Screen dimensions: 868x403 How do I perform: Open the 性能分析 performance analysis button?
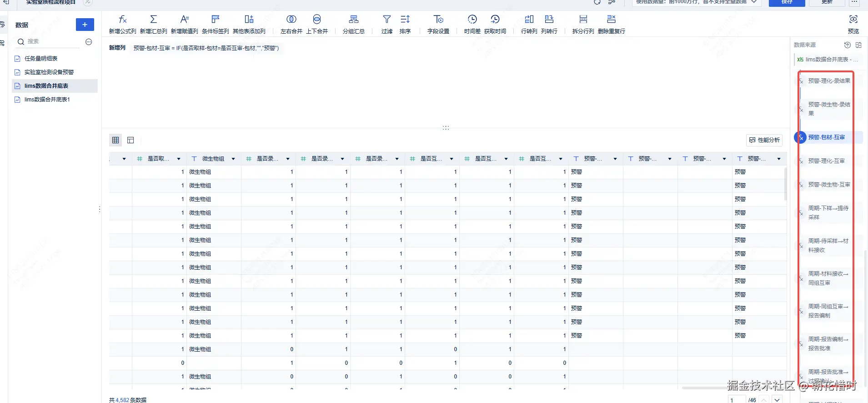(764, 140)
